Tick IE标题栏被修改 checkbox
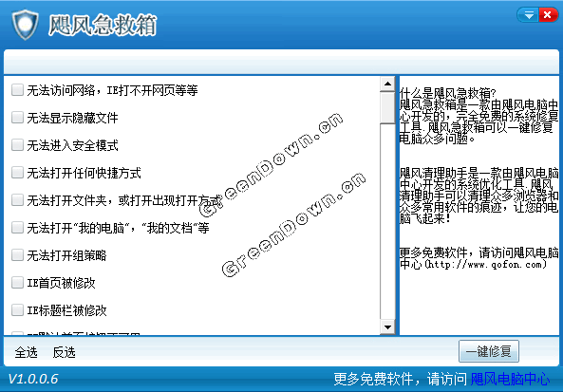This screenshot has height=392, width=563. [x=17, y=310]
